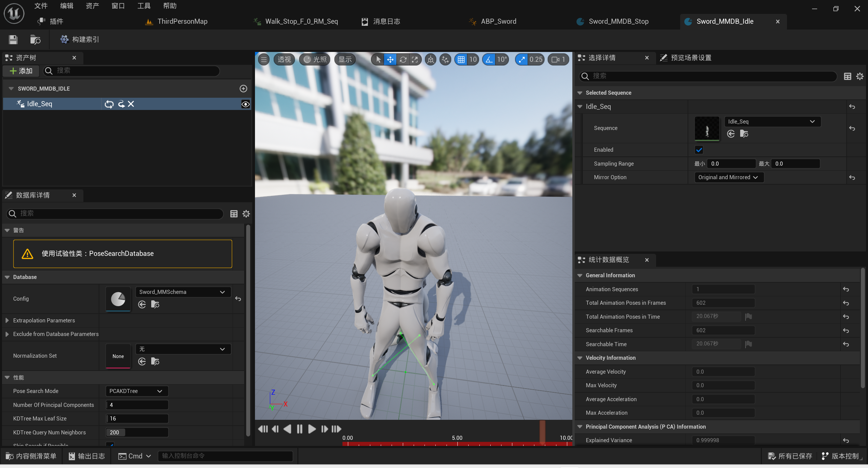Uncheck the Enabled checkbox
The image size is (868, 468).
[x=699, y=150]
